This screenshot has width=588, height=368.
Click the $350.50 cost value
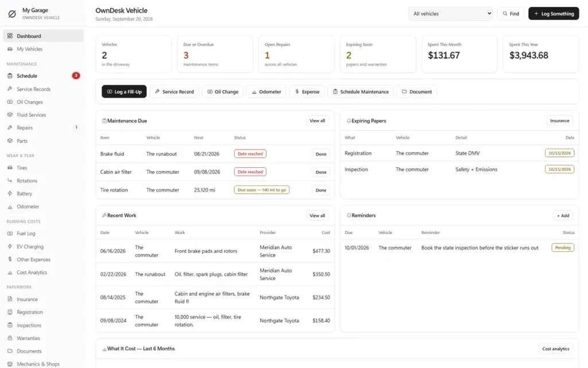321,274
